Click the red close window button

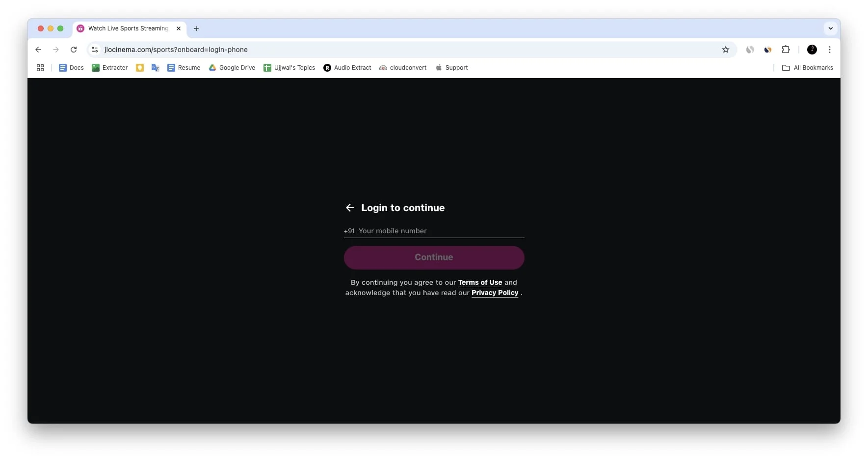point(41,28)
